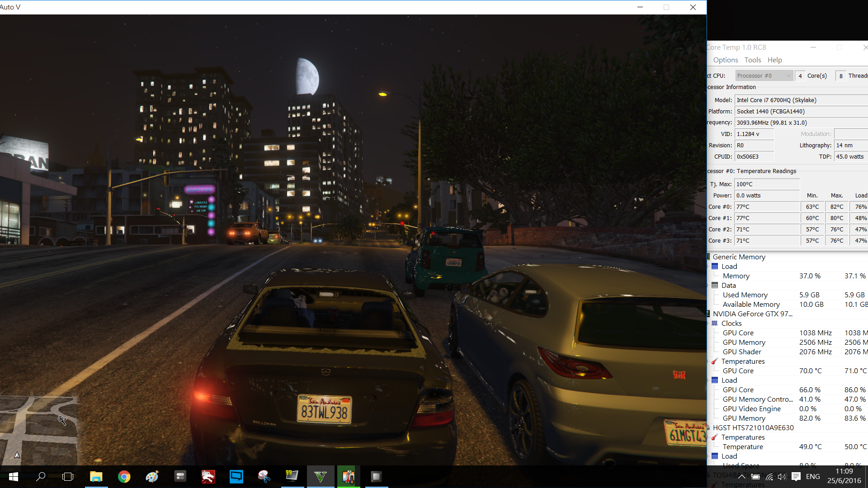Click the Frequency field 3093.96MHz
This screenshot has width=868, height=488.
pyautogui.click(x=801, y=122)
